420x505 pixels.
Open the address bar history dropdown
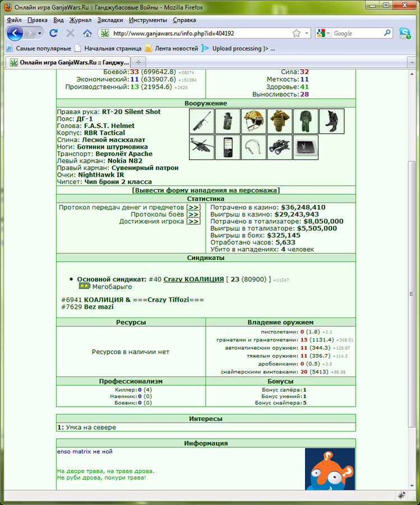click(x=306, y=33)
